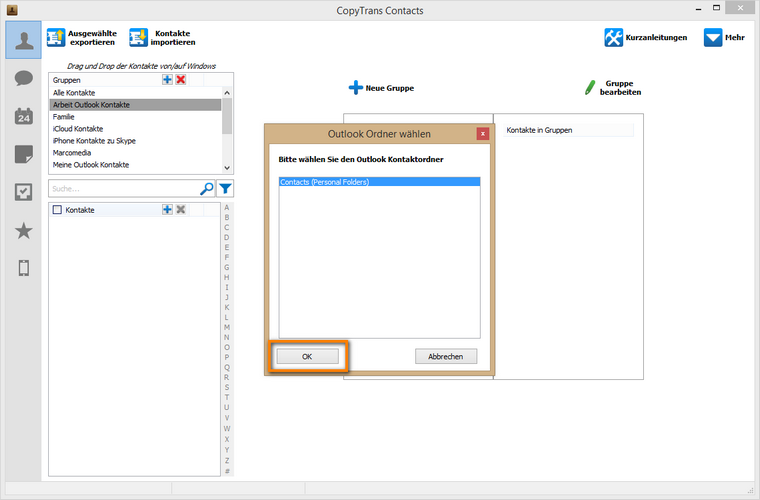Click into the Suche search field
This screenshot has height=500, width=760.
coord(124,188)
